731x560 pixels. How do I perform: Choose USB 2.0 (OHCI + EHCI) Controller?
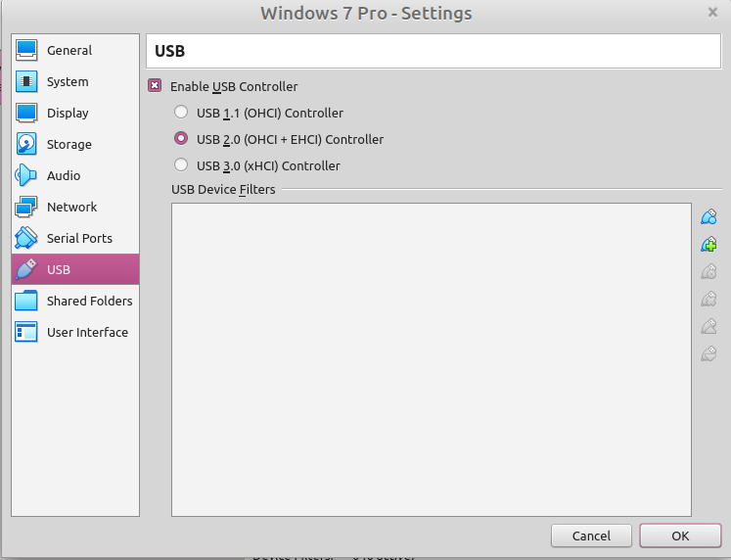181,139
